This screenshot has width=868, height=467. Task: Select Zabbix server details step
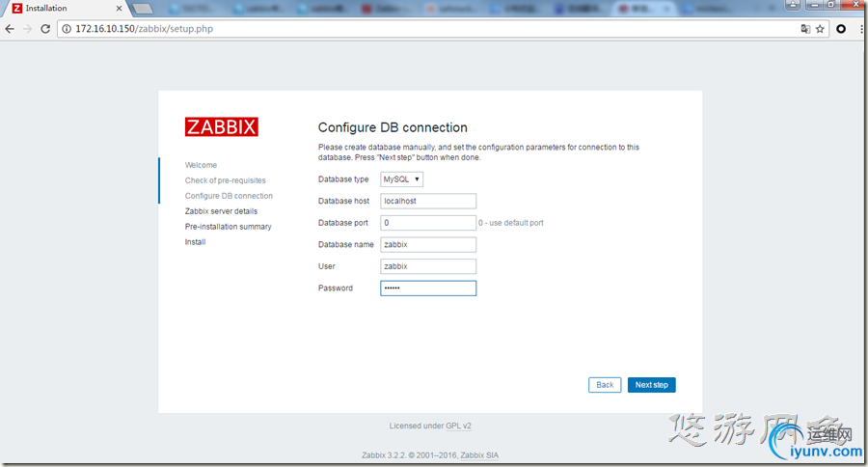221,211
